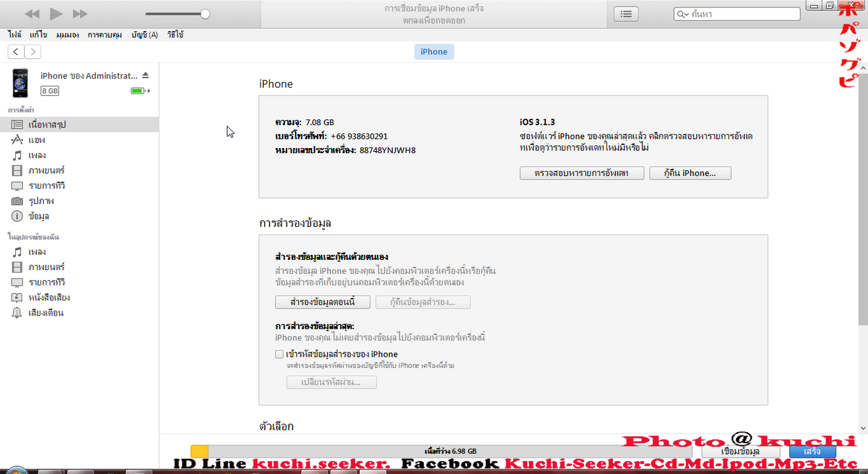
Task: Click the fast forward next button
Action: click(x=80, y=14)
